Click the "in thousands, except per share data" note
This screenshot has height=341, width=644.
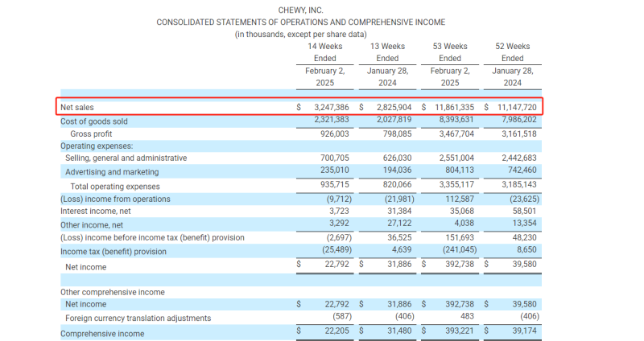coord(300,34)
